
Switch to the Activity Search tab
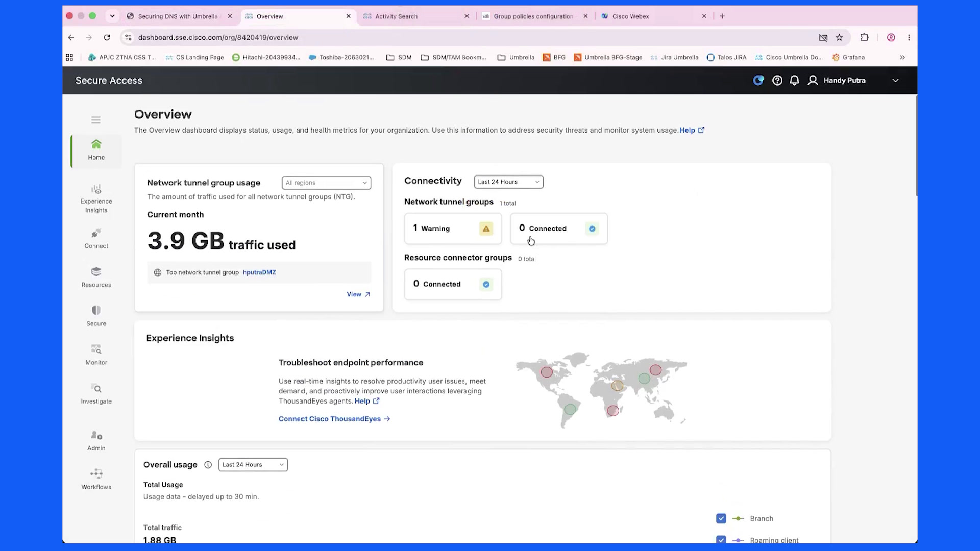pos(396,16)
